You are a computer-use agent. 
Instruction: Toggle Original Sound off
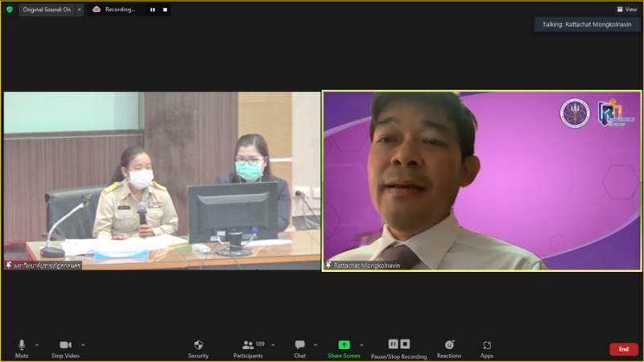(x=45, y=10)
